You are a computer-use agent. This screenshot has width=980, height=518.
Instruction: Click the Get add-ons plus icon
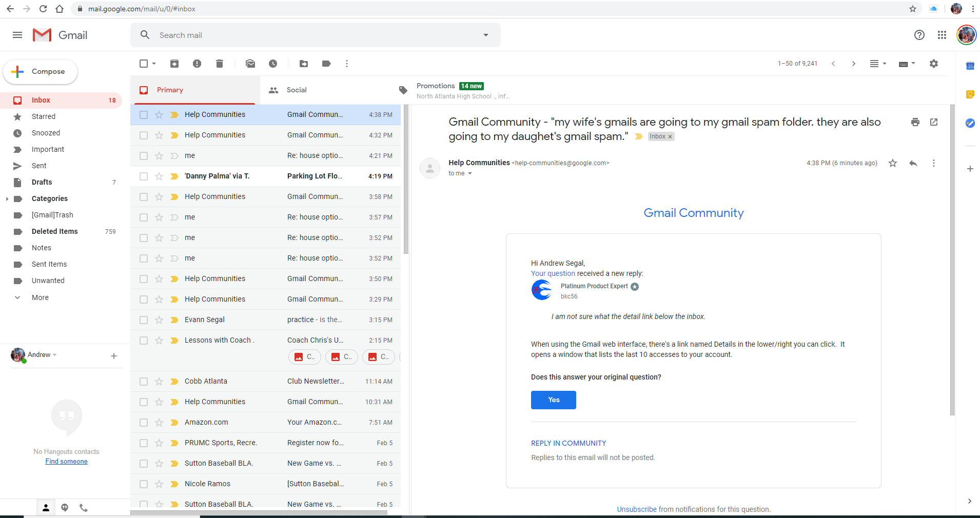click(x=970, y=169)
